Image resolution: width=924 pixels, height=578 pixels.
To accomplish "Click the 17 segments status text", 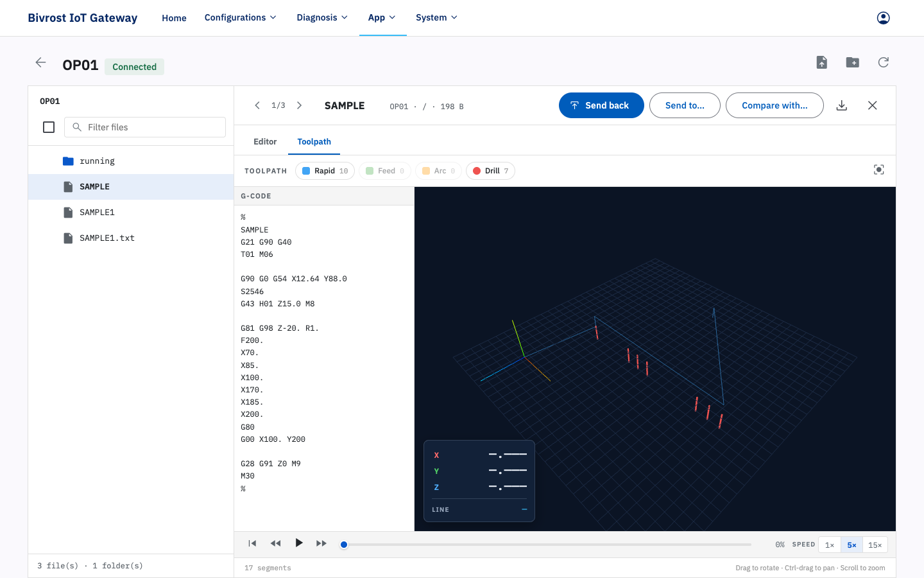I will [268, 568].
